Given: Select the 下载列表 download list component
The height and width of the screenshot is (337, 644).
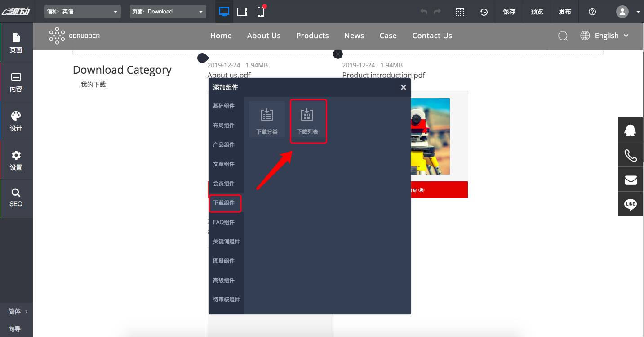Looking at the screenshot, I should tap(308, 121).
